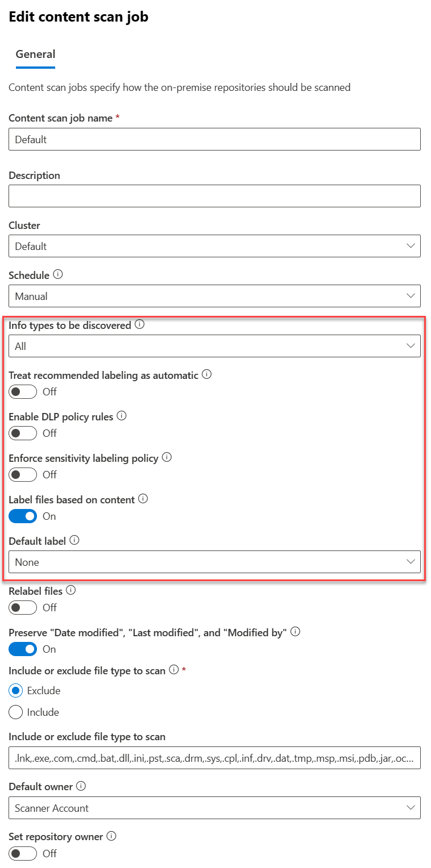Show info tooltip for Relabel files
Screen dimensions: 431x868
pos(71,590)
